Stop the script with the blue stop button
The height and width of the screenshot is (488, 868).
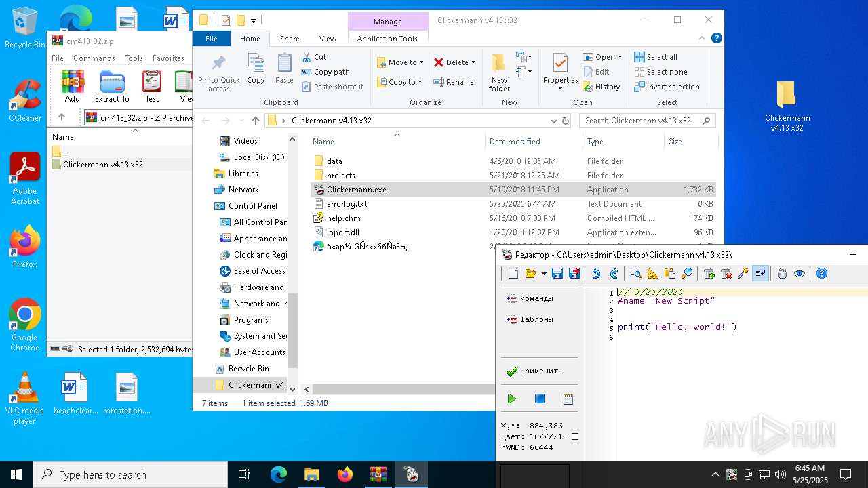tap(540, 399)
